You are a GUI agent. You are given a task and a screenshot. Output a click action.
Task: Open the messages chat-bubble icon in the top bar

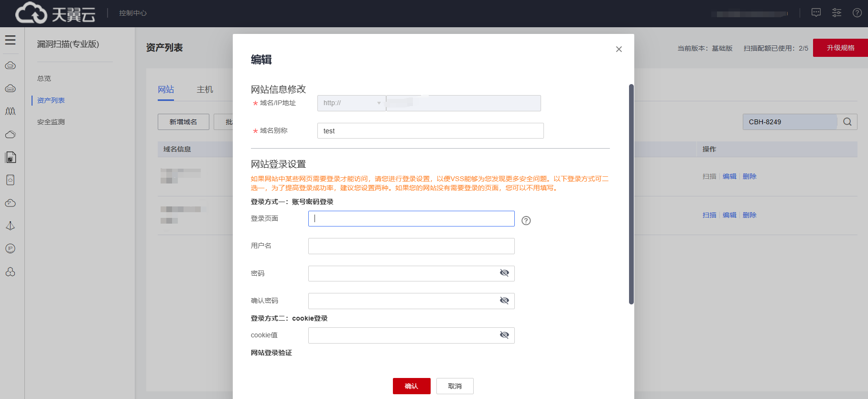[x=816, y=13]
